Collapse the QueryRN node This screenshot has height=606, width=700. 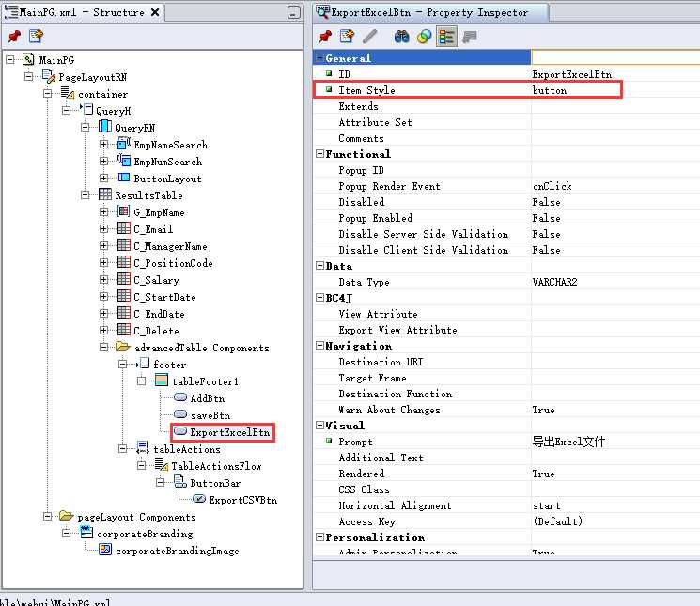tap(85, 127)
